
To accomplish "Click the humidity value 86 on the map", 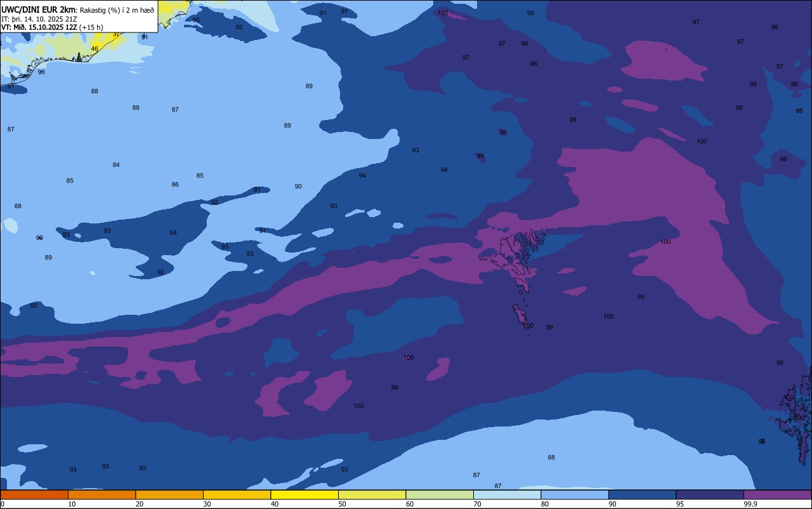I will [x=175, y=185].
